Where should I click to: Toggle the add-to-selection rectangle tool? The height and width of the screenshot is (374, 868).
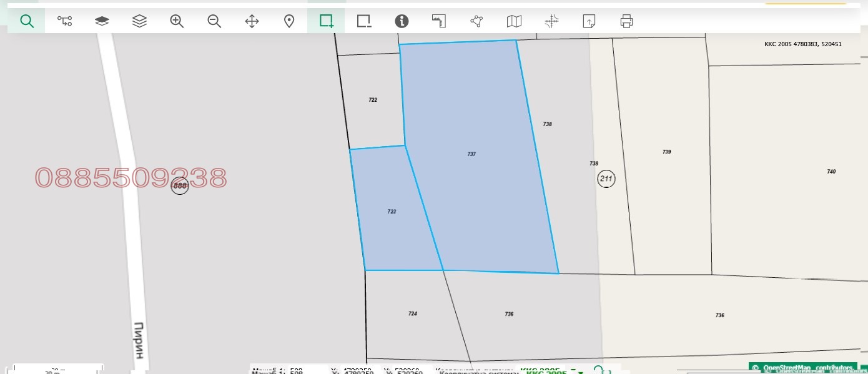coord(326,21)
